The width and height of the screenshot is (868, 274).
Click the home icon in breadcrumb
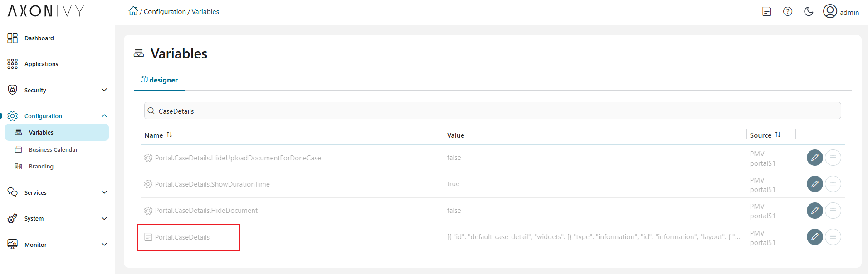(x=133, y=11)
